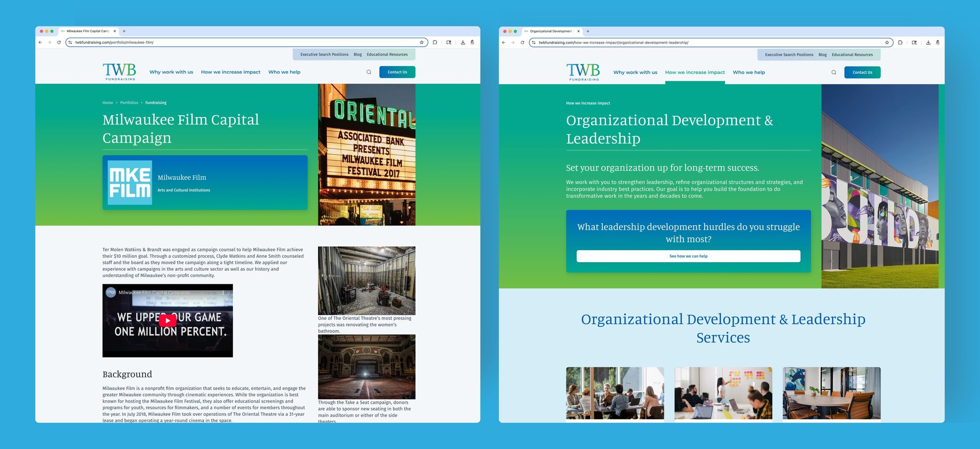The image size is (980, 449).
Task: Click the MKE FILM logo tile
Action: point(130,182)
